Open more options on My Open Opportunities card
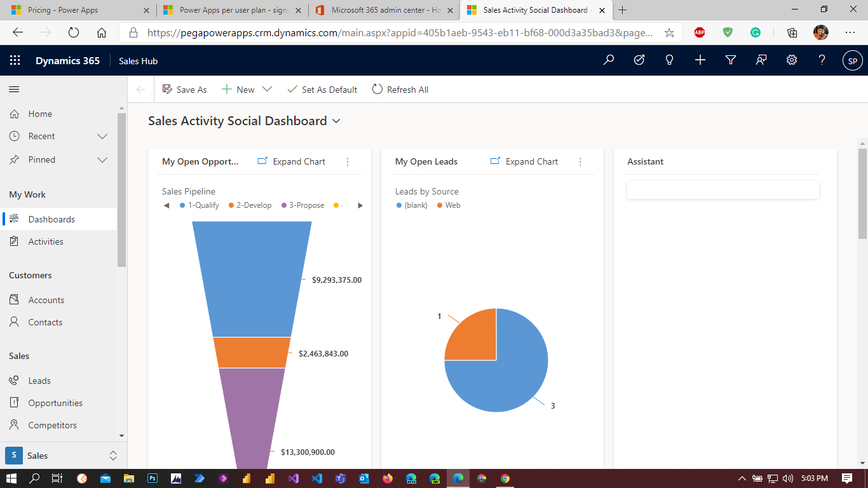The width and height of the screenshot is (868, 488). 347,162
